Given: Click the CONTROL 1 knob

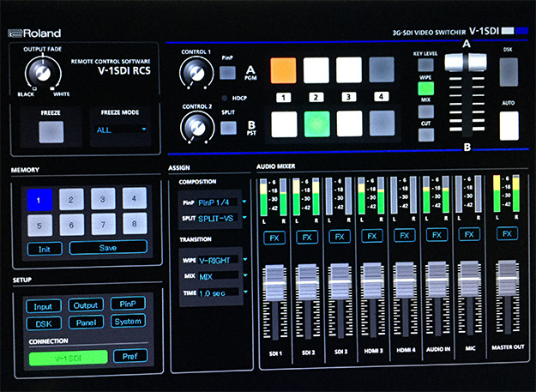Looking at the screenshot, I should point(196,72).
